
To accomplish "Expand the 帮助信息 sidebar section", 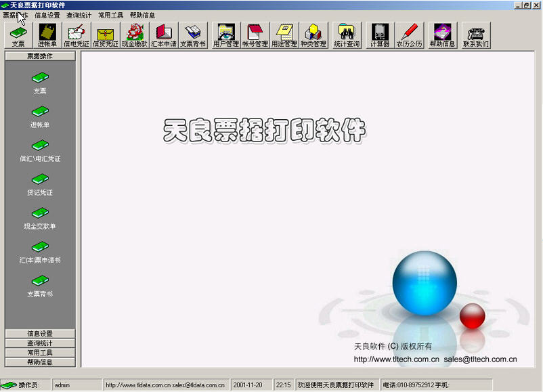I will [40, 362].
